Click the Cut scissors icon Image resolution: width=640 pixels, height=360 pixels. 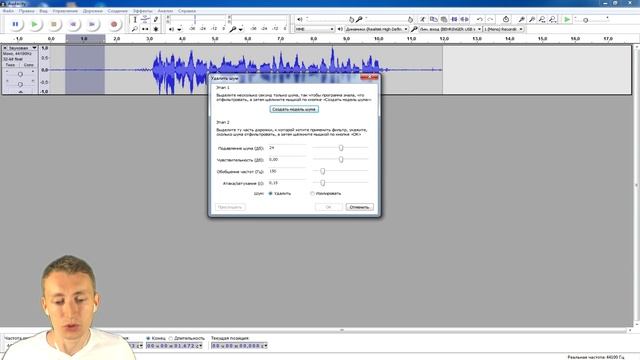point(423,19)
